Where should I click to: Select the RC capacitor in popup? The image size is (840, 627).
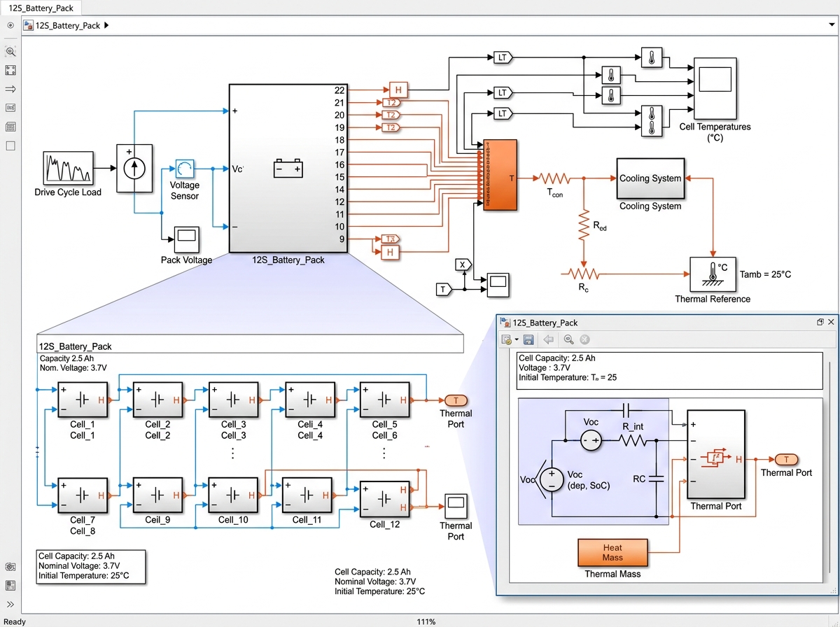[656, 479]
